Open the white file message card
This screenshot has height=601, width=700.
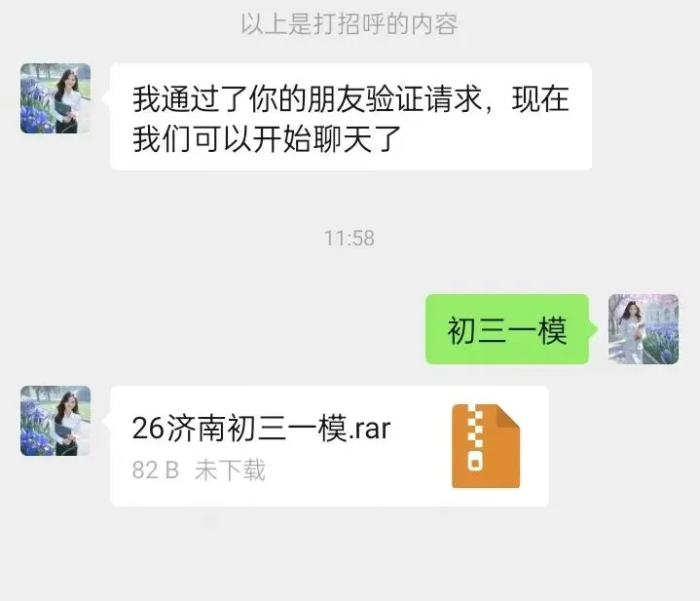point(329,446)
